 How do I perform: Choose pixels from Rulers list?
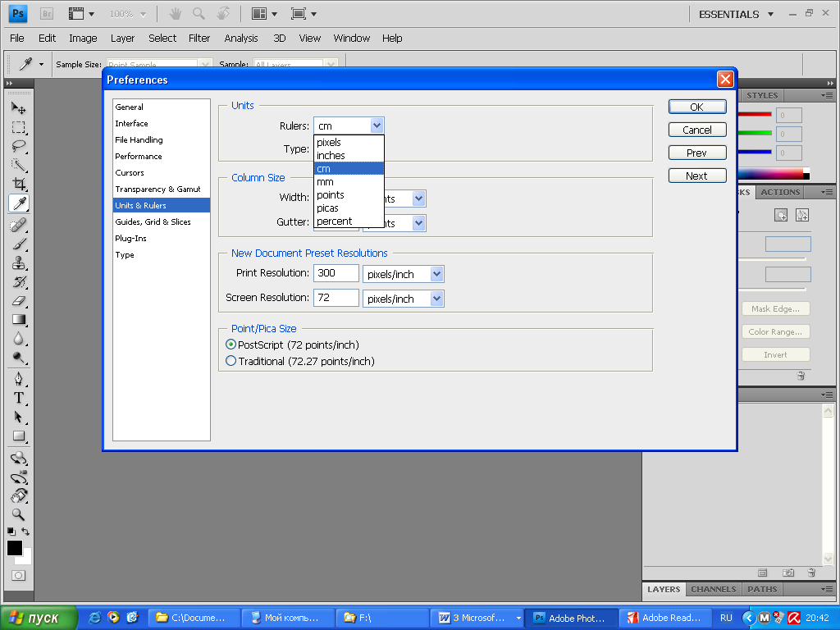pos(349,143)
